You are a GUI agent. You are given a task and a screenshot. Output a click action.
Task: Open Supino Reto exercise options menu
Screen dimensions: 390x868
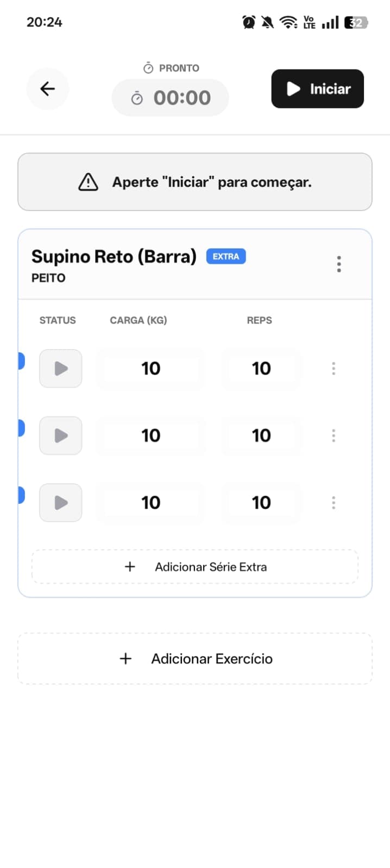tap(339, 264)
